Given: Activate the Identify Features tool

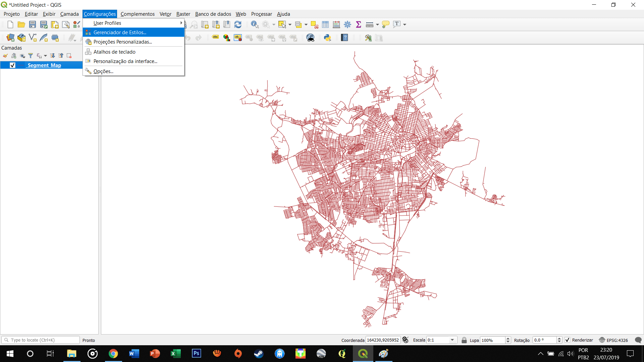Looking at the screenshot, I should tap(255, 24).
